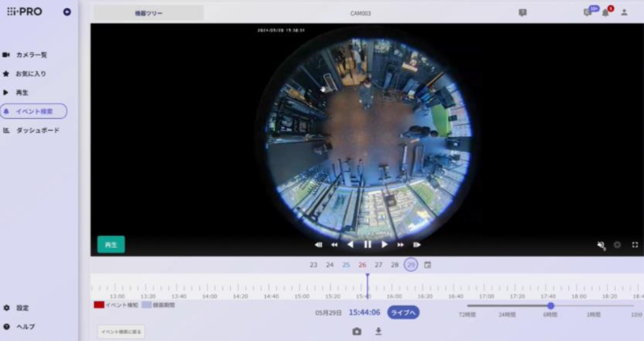Pause the video playback
The height and width of the screenshot is (341, 644).
coord(367,245)
